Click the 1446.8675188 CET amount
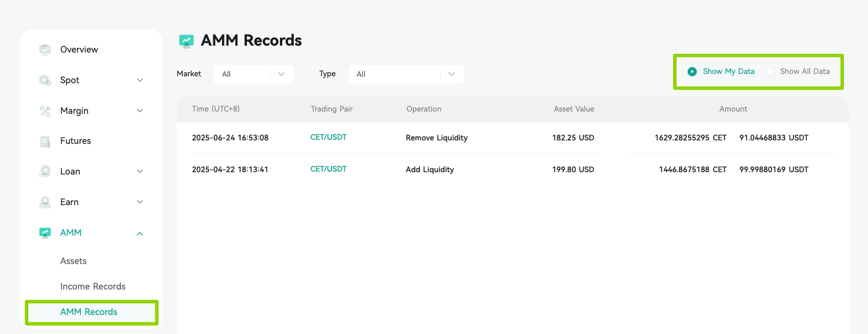Image resolution: width=868 pixels, height=334 pixels. 693,170
